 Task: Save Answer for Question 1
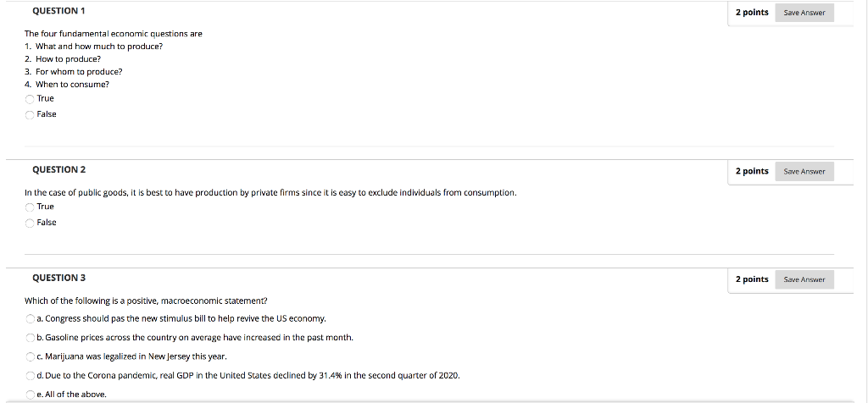[804, 13]
